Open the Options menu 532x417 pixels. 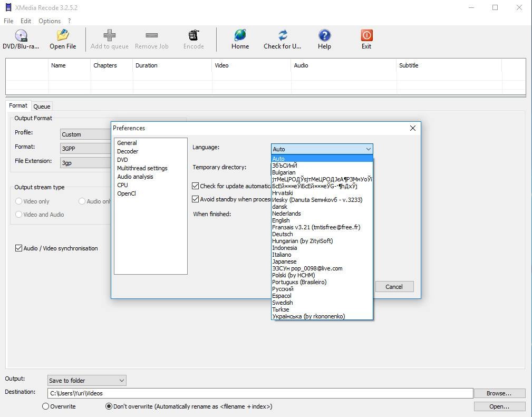click(50, 21)
